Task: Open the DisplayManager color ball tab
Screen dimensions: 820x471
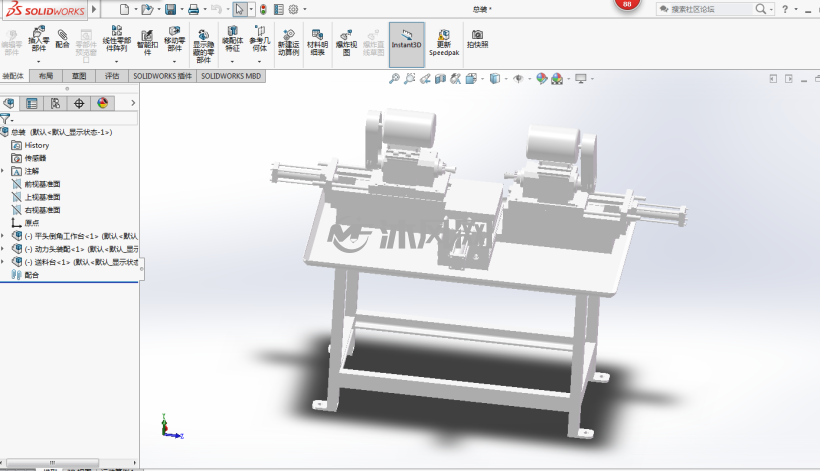Action: (102, 103)
